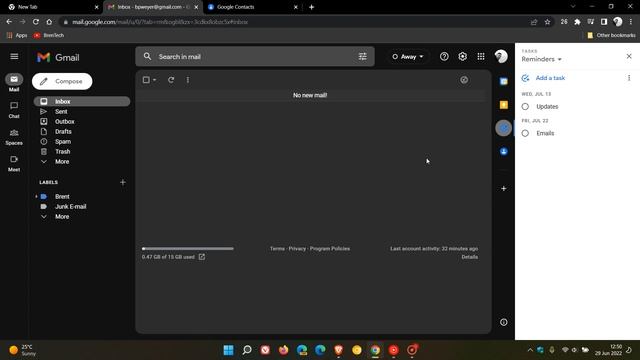The image size is (640, 360).
Task: Click the Gmail logo
Action: point(58,58)
